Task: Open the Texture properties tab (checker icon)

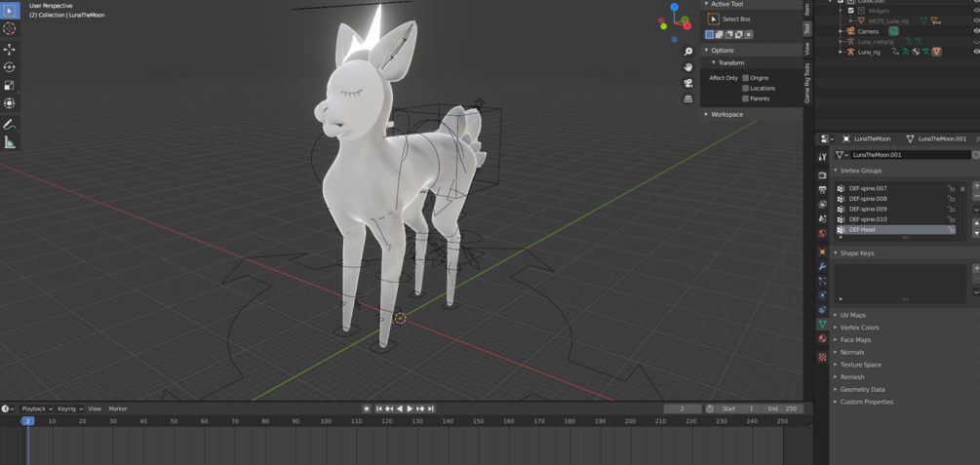Action: (822, 357)
